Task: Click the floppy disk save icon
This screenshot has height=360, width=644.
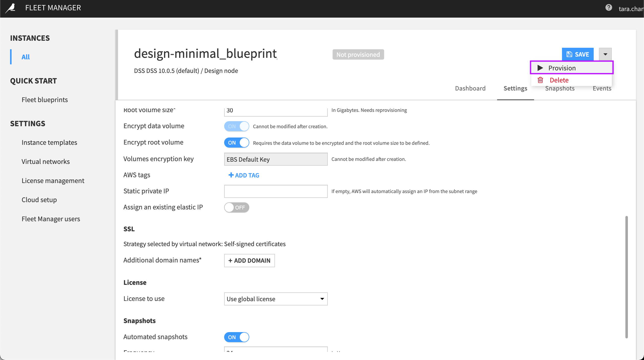Action: 569,54
